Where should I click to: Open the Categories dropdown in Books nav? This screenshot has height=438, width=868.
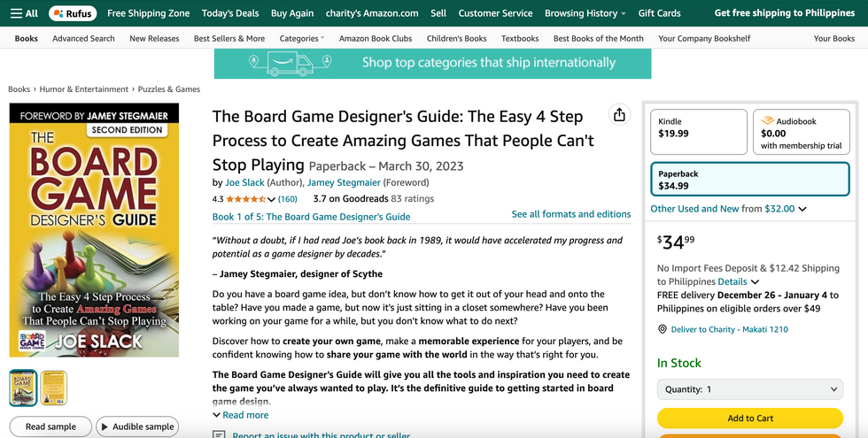click(302, 38)
